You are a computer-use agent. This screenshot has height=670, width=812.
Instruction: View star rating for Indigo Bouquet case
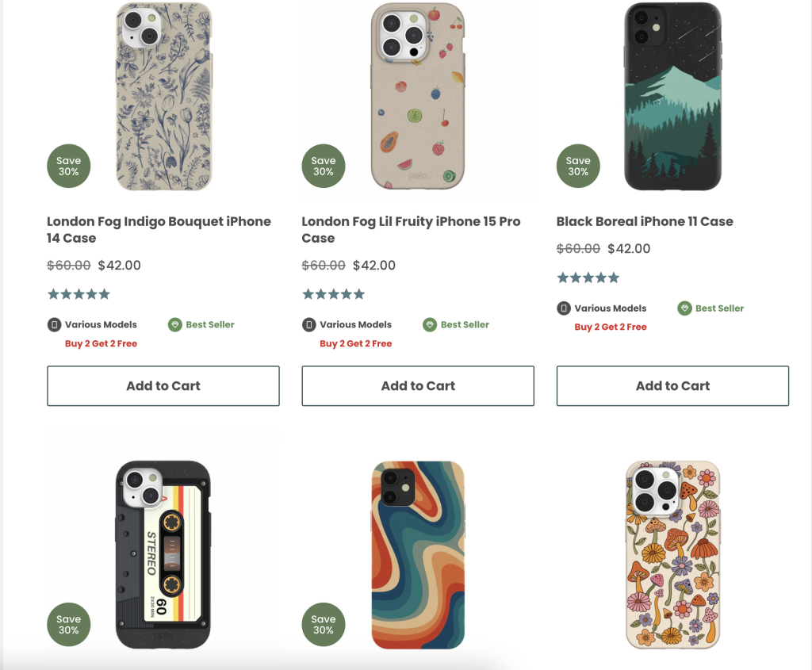click(79, 294)
